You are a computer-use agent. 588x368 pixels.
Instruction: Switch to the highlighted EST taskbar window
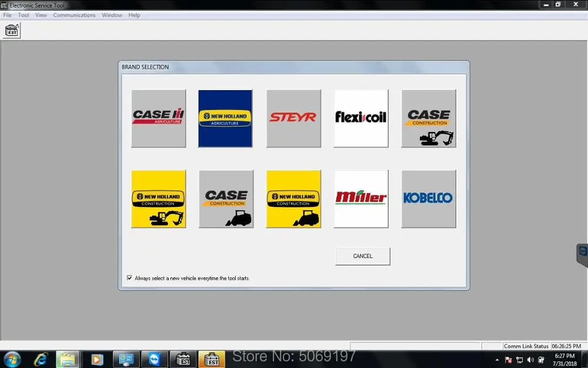click(x=212, y=360)
